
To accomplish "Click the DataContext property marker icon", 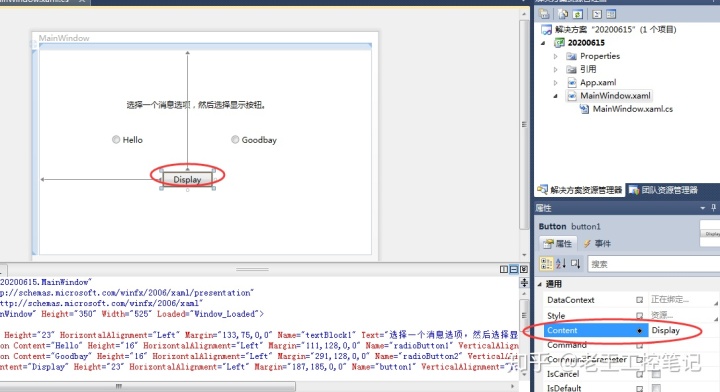I will click(639, 300).
